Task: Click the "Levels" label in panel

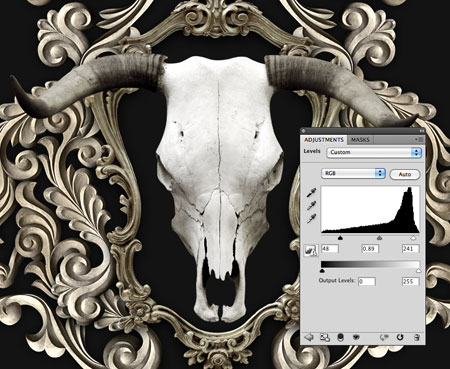Action: [x=312, y=151]
